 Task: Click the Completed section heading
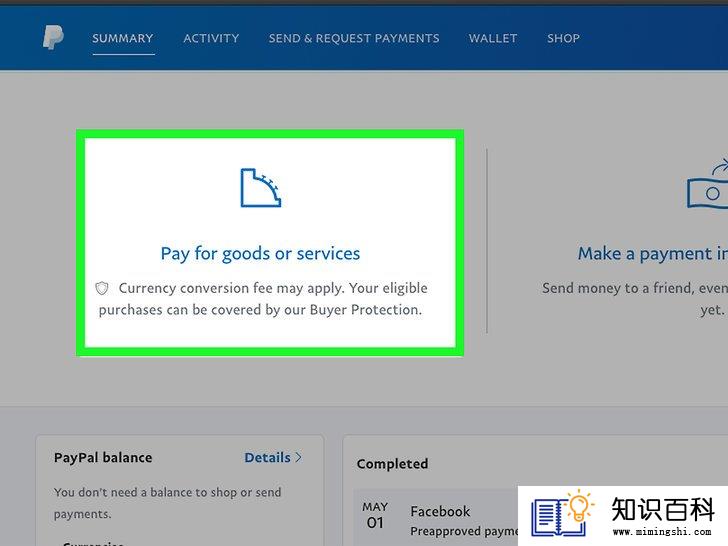(x=392, y=464)
